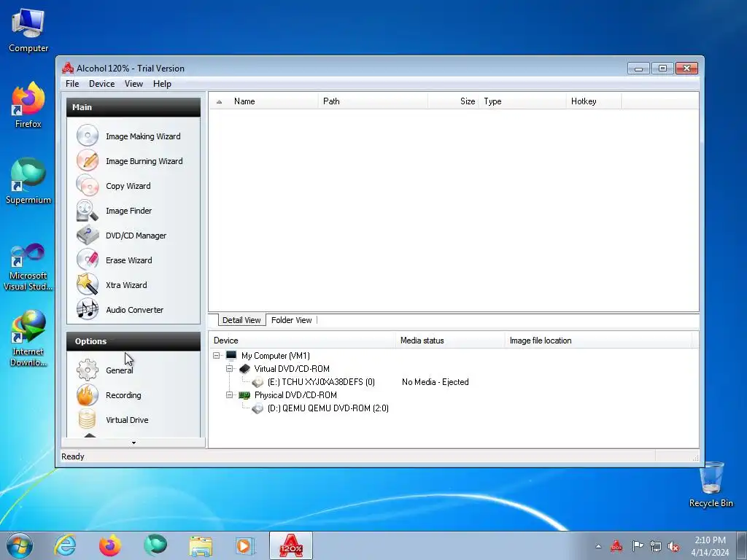747x560 pixels.
Task: Click Alcohol 120% taskbar button
Action: 290,545
